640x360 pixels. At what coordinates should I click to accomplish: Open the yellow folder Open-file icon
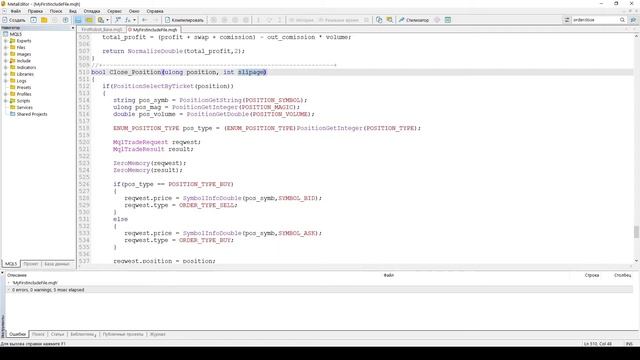(x=44, y=20)
